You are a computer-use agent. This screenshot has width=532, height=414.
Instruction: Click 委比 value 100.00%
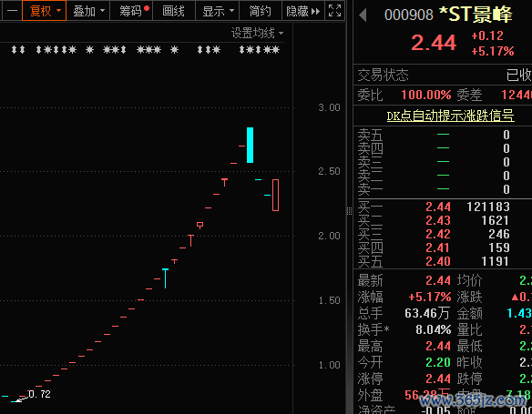[426, 95]
